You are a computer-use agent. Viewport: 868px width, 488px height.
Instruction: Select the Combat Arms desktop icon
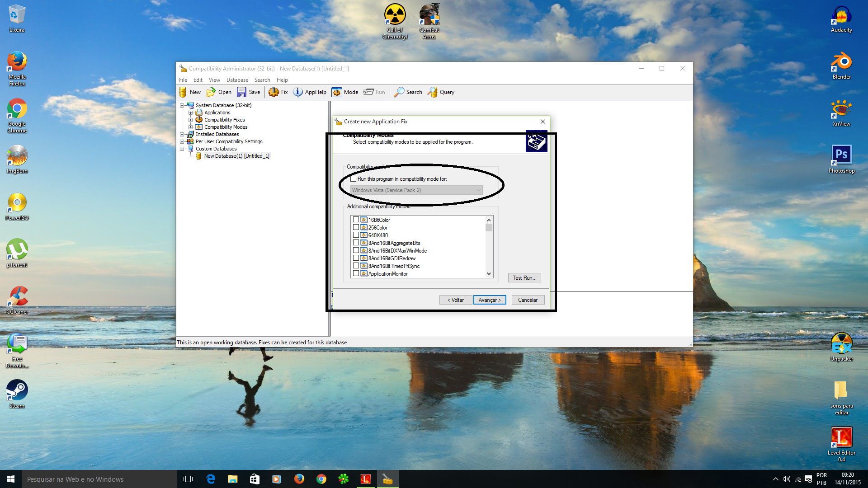[x=429, y=22]
